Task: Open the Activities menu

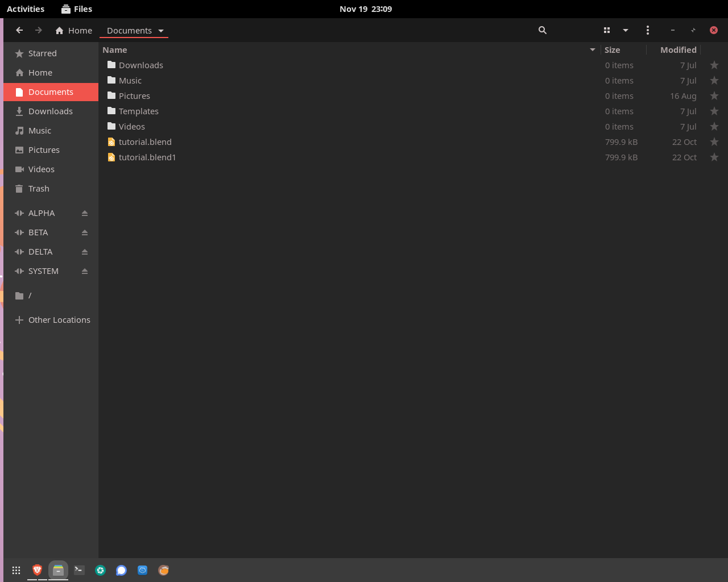Action: 26,9
